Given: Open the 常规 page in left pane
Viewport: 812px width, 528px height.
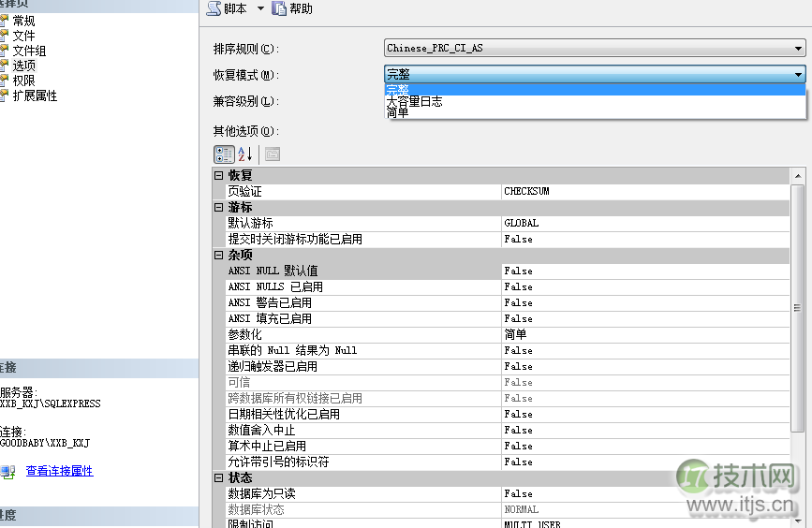Looking at the screenshot, I should tap(23, 21).
